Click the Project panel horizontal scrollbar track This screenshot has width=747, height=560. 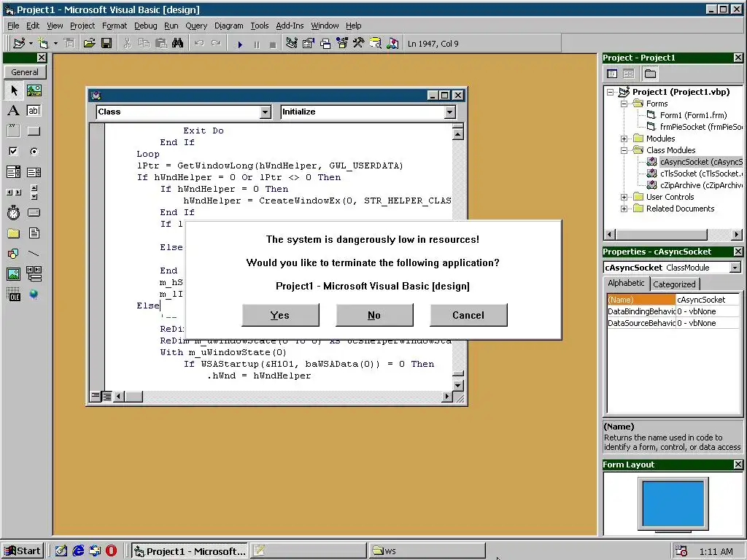(720, 235)
